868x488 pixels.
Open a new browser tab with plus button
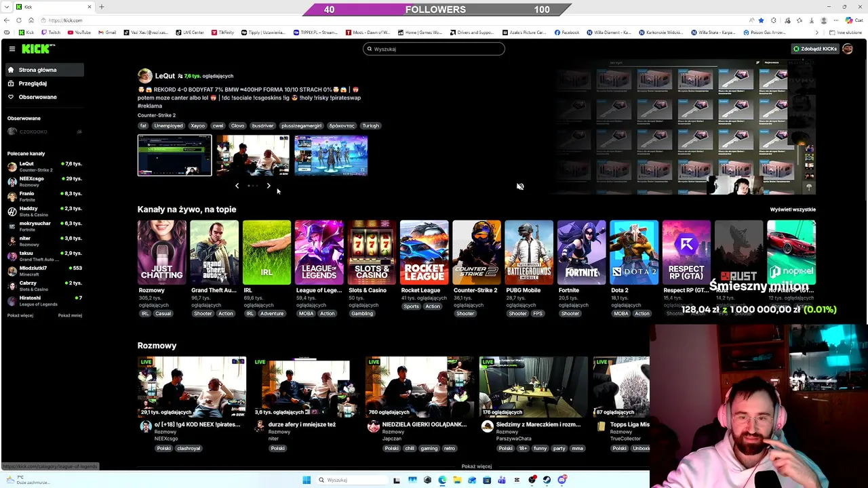102,7
